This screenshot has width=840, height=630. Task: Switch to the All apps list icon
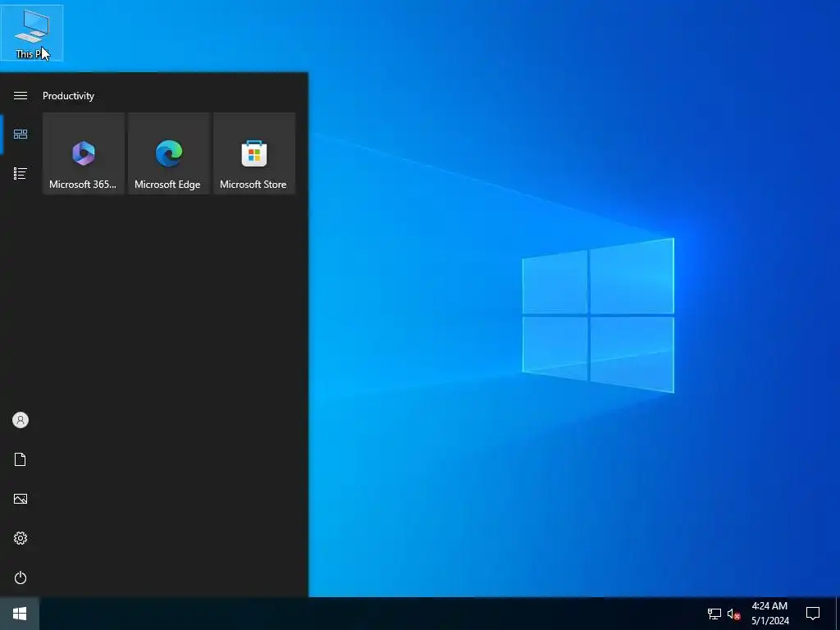[x=21, y=174]
